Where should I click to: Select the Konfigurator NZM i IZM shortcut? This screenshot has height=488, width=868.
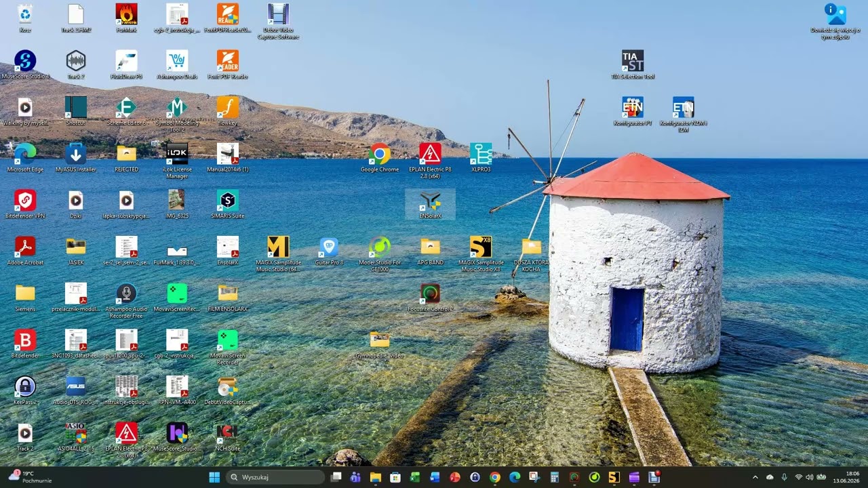click(684, 114)
